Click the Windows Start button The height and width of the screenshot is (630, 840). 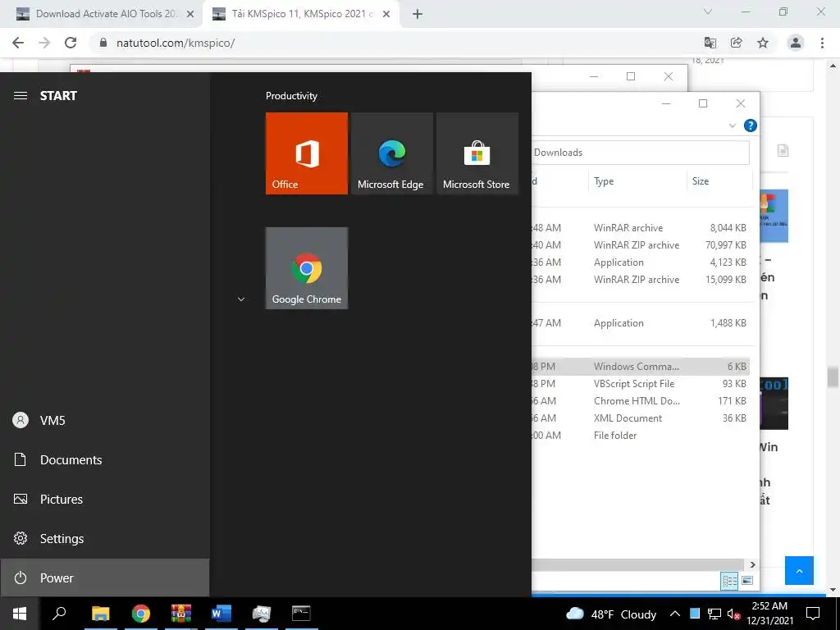pos(20,614)
